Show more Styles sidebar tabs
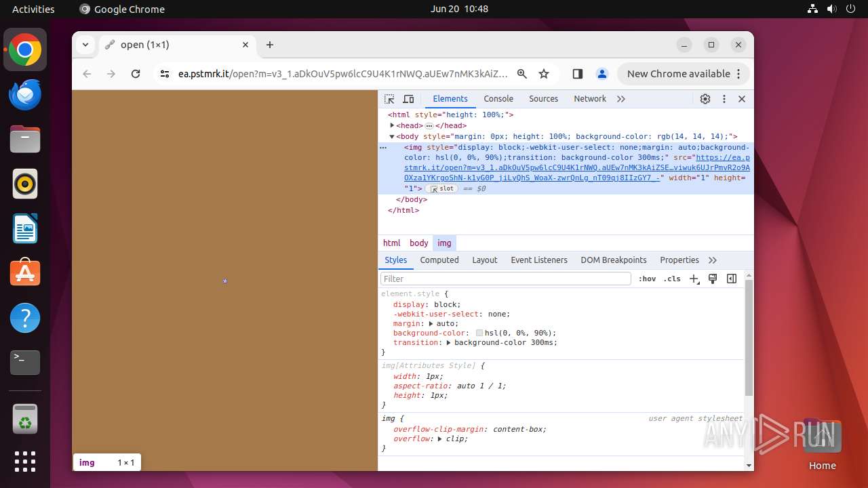Image resolution: width=868 pixels, height=488 pixels. (x=713, y=260)
